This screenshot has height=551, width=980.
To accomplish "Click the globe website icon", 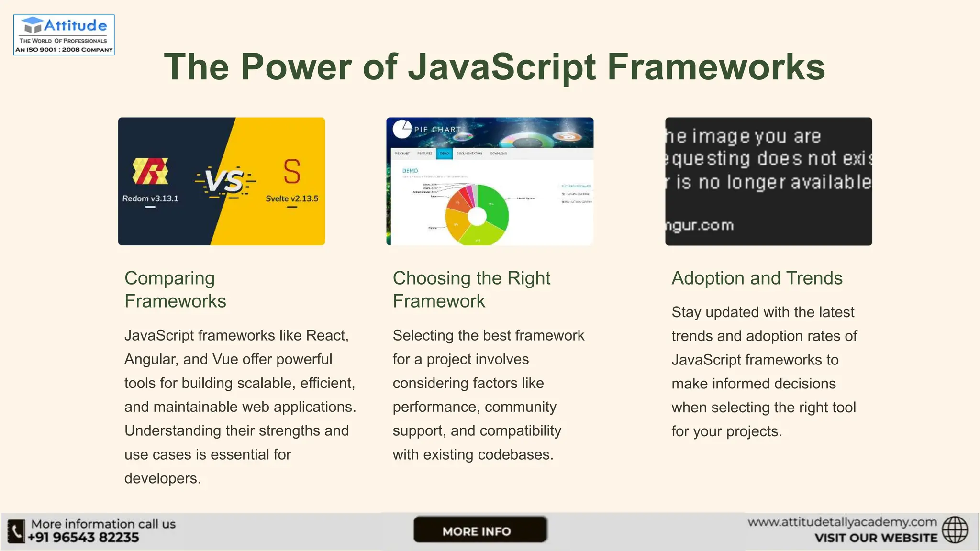I will 955,530.
